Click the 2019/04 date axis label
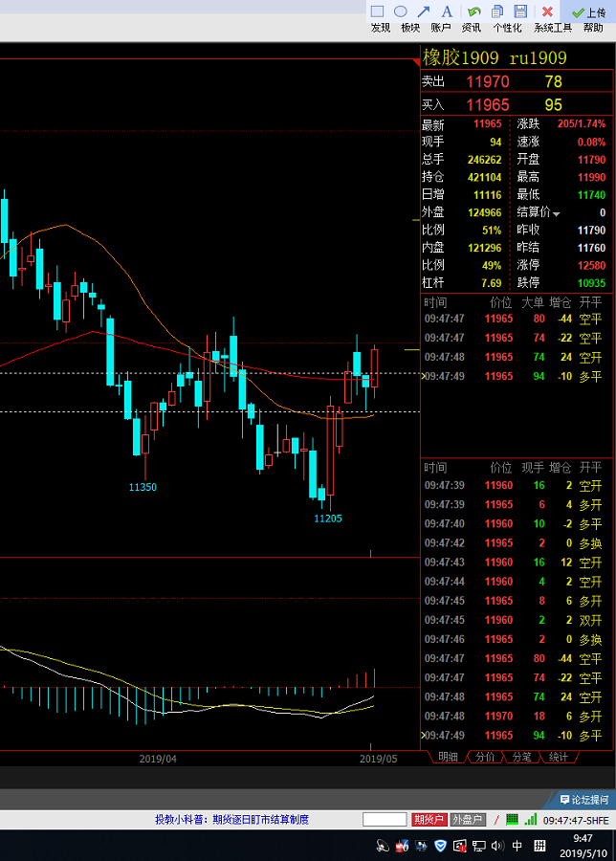This screenshot has width=616, height=861. coord(158,759)
